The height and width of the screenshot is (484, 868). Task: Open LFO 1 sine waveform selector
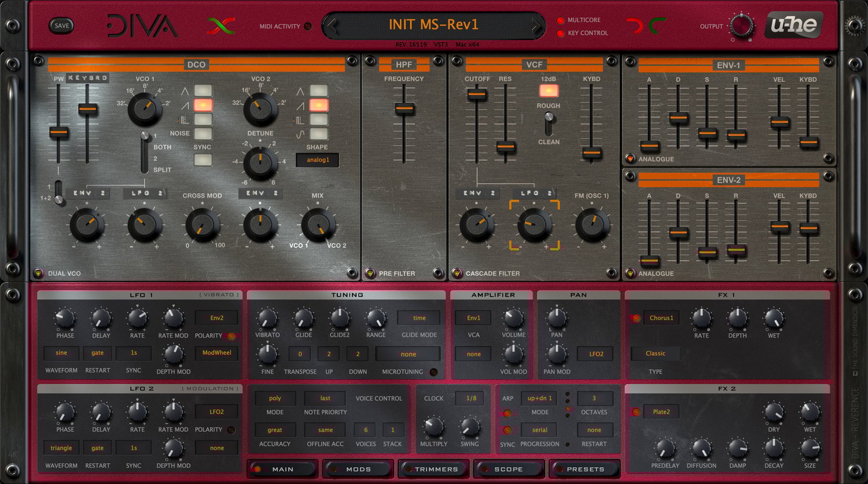click(61, 353)
